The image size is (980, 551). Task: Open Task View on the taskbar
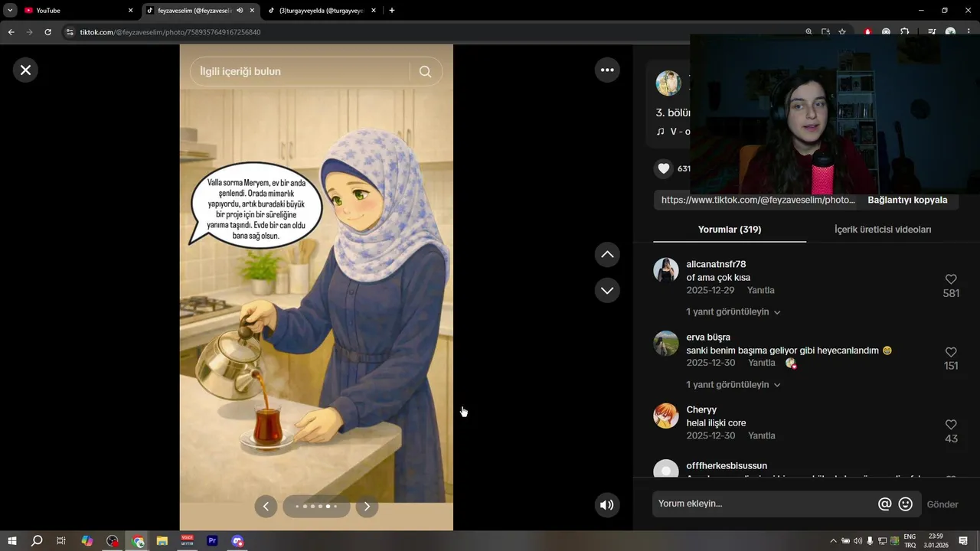click(x=61, y=541)
